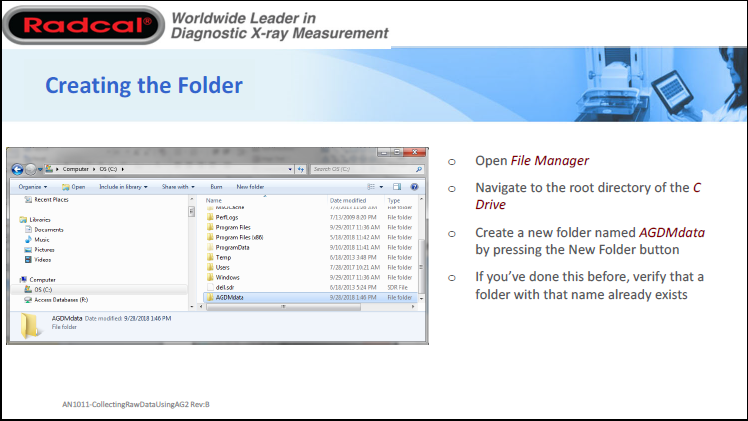
Task: Click the Refresh button next to address bar
Action: (x=301, y=169)
